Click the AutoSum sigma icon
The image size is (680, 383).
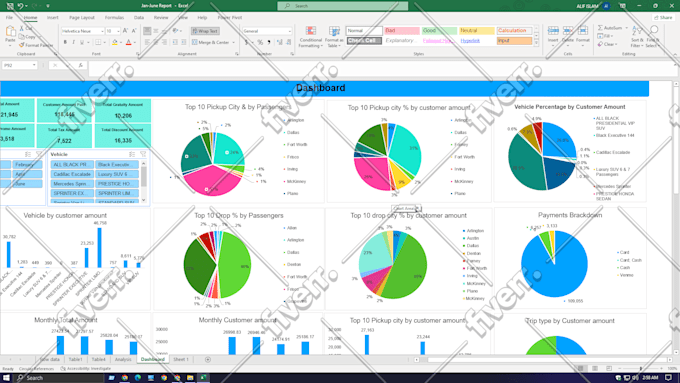tap(601, 28)
